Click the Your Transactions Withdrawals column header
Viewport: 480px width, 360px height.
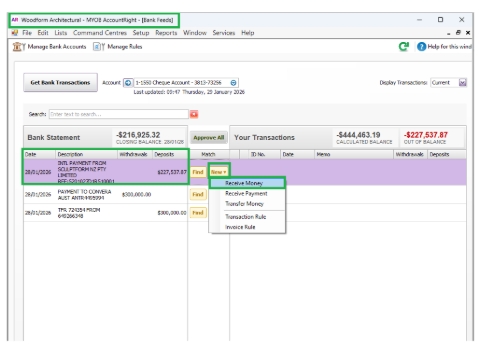pyautogui.click(x=410, y=154)
